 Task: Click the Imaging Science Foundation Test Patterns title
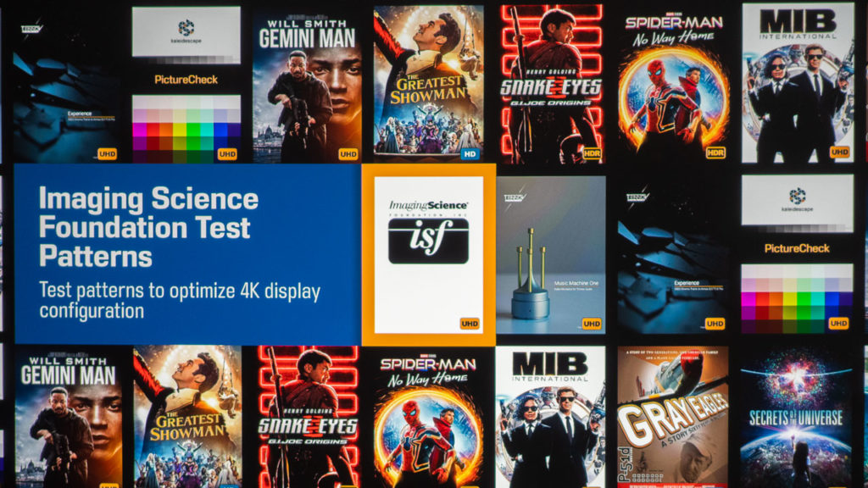click(148, 227)
